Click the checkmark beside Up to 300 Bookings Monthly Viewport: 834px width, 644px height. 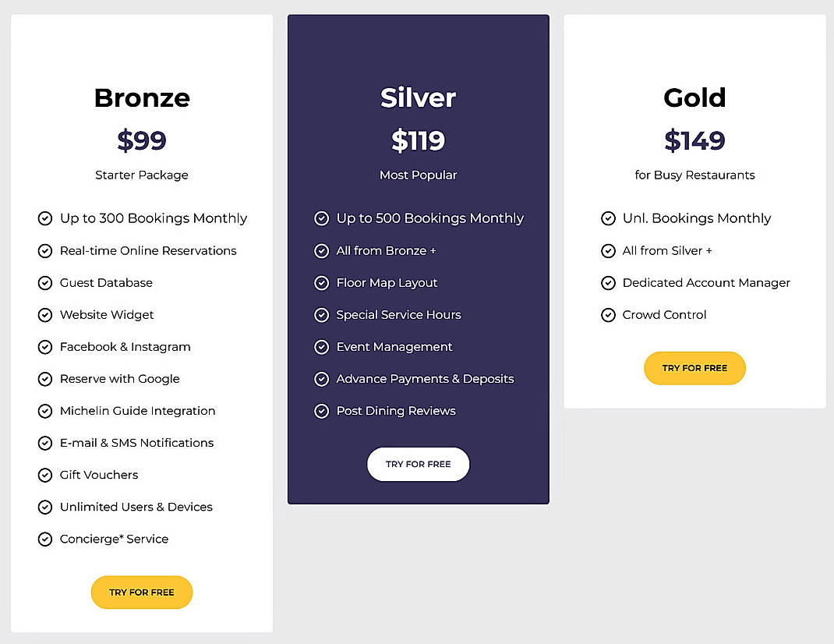point(45,218)
